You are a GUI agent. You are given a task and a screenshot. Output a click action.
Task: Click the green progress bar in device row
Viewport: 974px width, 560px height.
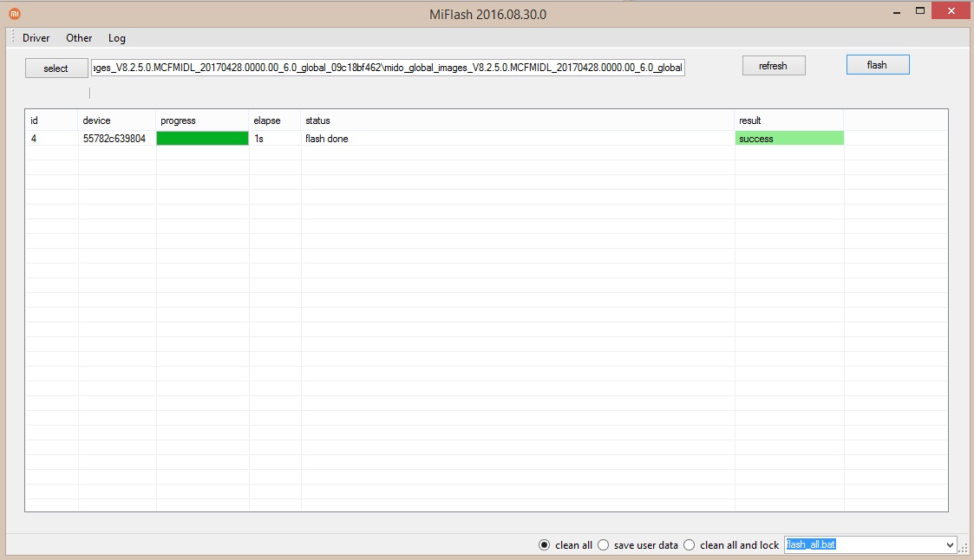(202, 139)
